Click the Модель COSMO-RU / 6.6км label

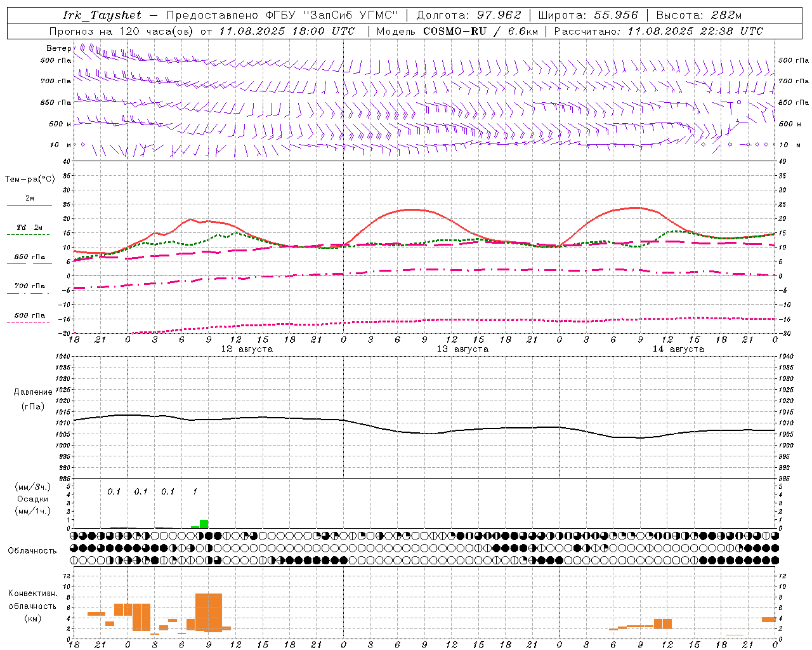[x=457, y=31]
